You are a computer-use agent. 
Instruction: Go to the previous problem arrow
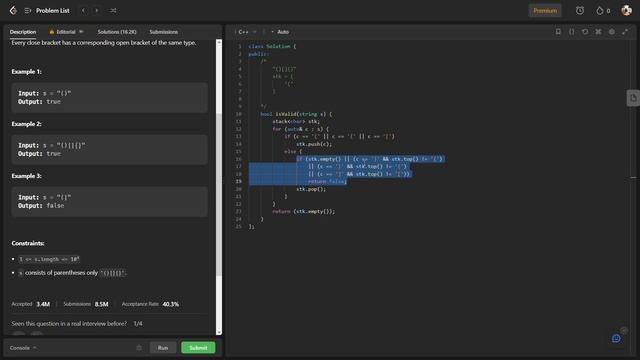click(83, 11)
